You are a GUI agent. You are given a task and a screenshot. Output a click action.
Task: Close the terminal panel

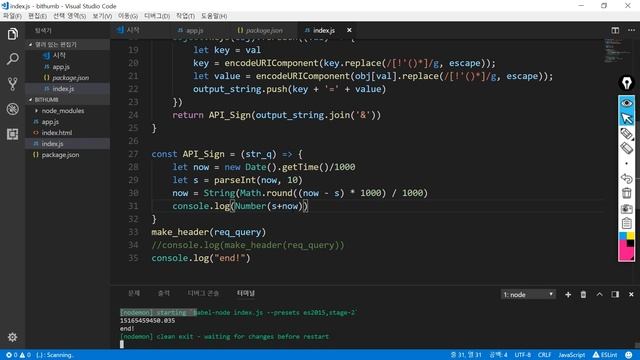pos(631,294)
